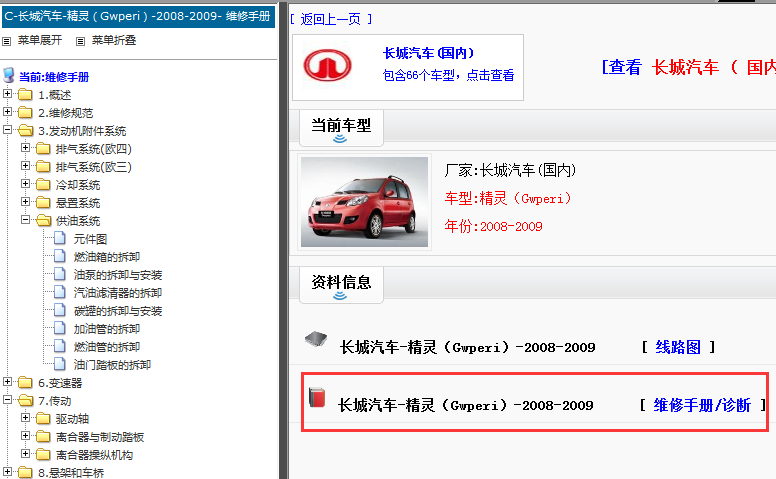
Task: Click the open folder icon of 3.发动机附件系统
Action: (25, 131)
